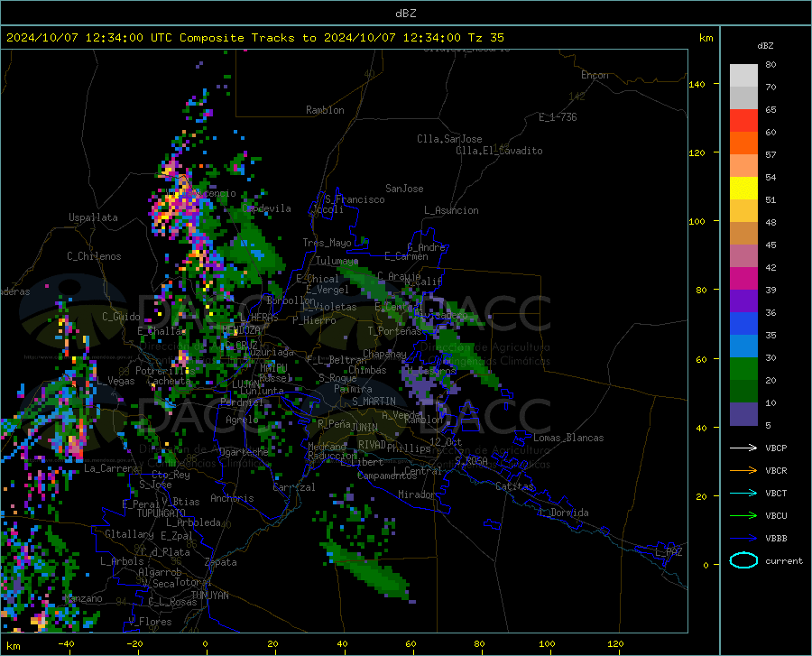This screenshot has width=812, height=656.
Task: Select the light blue 30 dBZ swatch
Action: (743, 346)
